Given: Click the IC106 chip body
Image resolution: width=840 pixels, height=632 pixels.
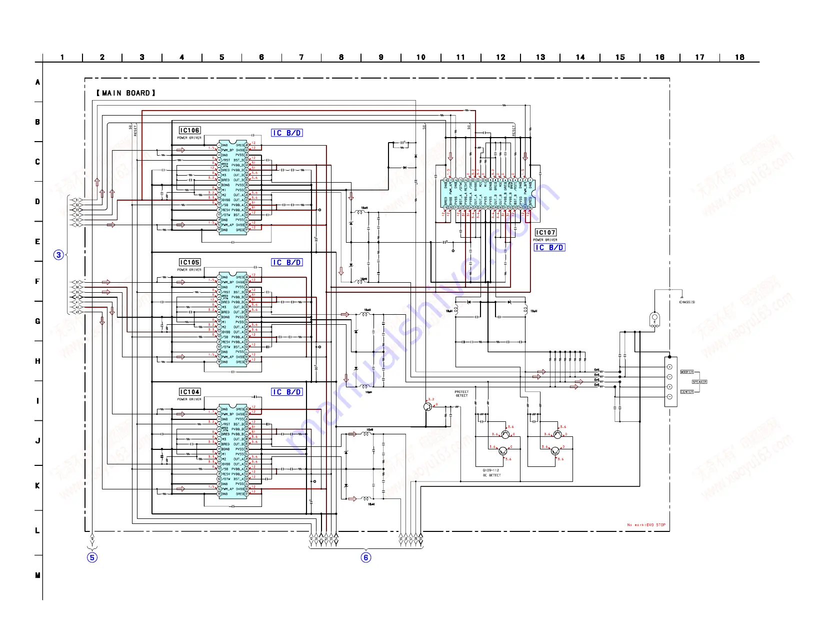Looking at the screenshot, I should [232, 188].
